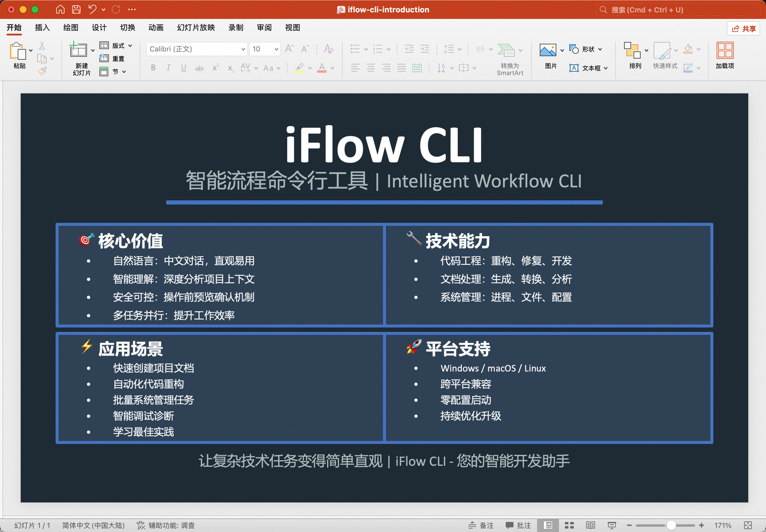Click the New Slide icon
Screen dimensions: 766x532
click(x=78, y=50)
